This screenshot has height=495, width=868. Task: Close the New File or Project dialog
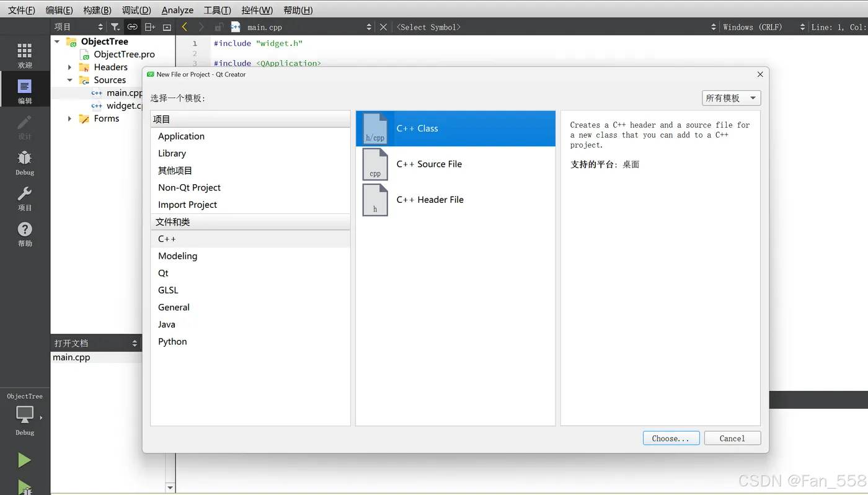[x=760, y=74]
